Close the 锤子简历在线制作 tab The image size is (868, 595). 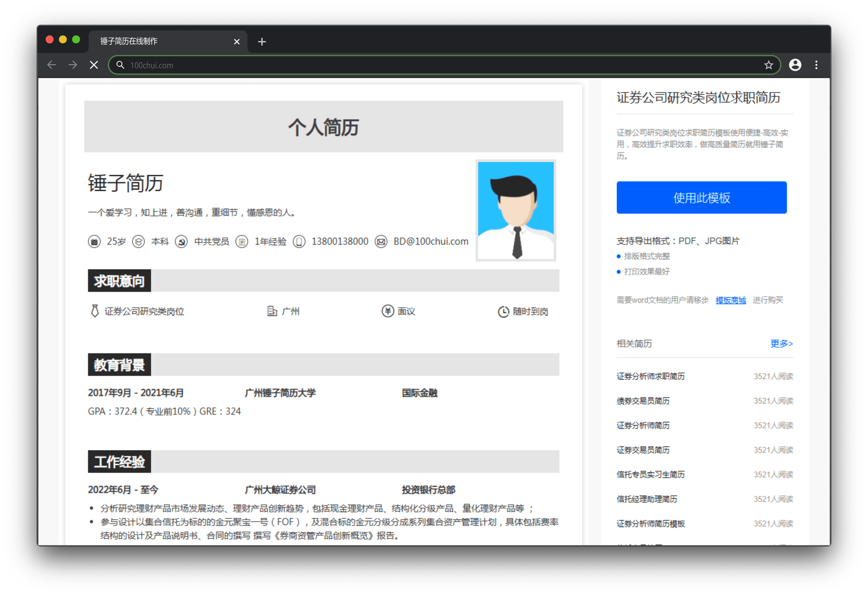point(237,41)
